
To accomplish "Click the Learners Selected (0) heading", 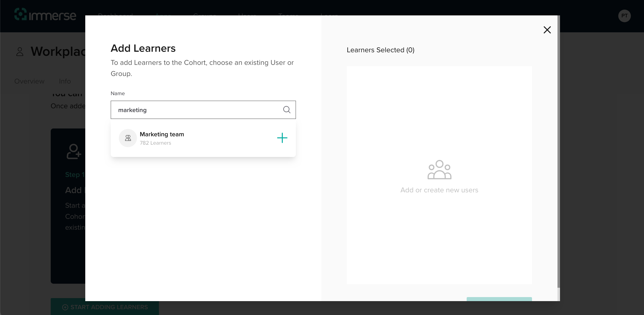I will pyautogui.click(x=380, y=50).
